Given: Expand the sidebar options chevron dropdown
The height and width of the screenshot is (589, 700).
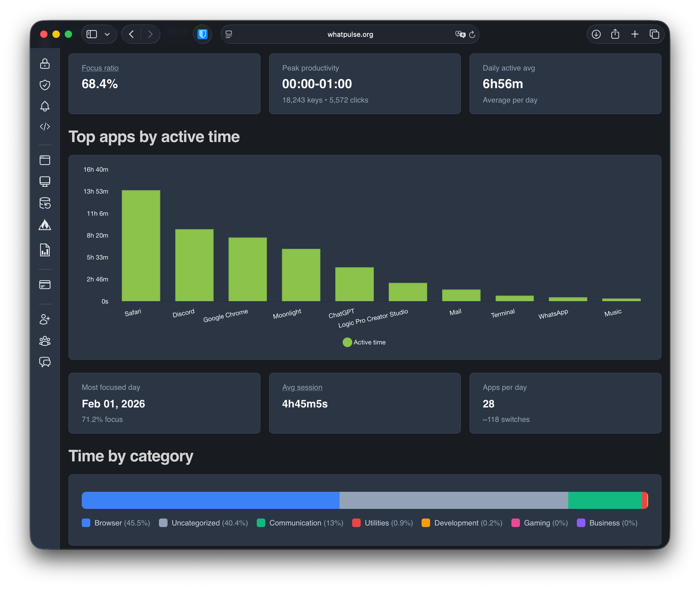Looking at the screenshot, I should 107,34.
